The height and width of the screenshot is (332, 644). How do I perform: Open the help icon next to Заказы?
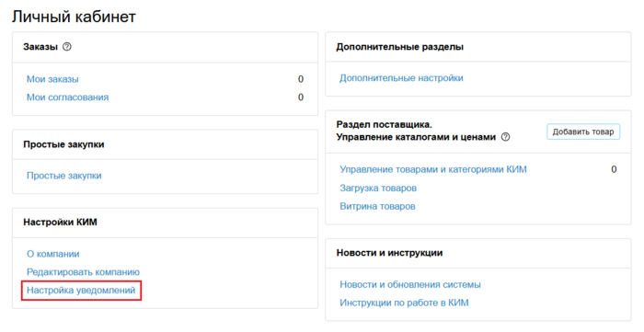click(66, 47)
